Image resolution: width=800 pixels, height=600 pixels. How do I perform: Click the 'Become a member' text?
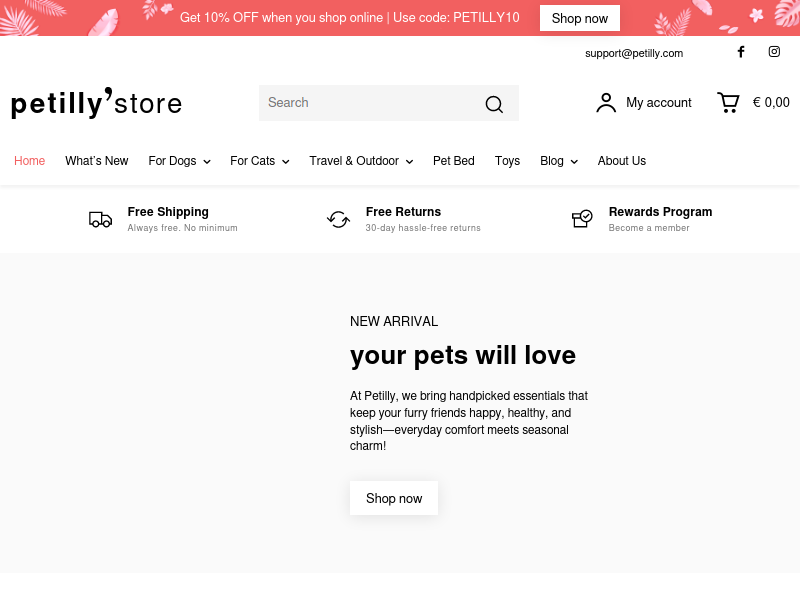coord(648,228)
